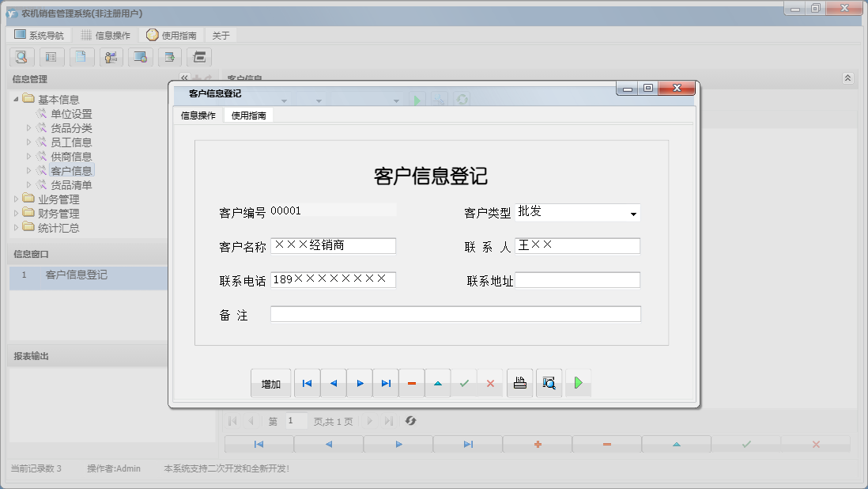Click the refresh icon on the pagination bar
Viewport: 868px width, 489px height.
tap(410, 420)
